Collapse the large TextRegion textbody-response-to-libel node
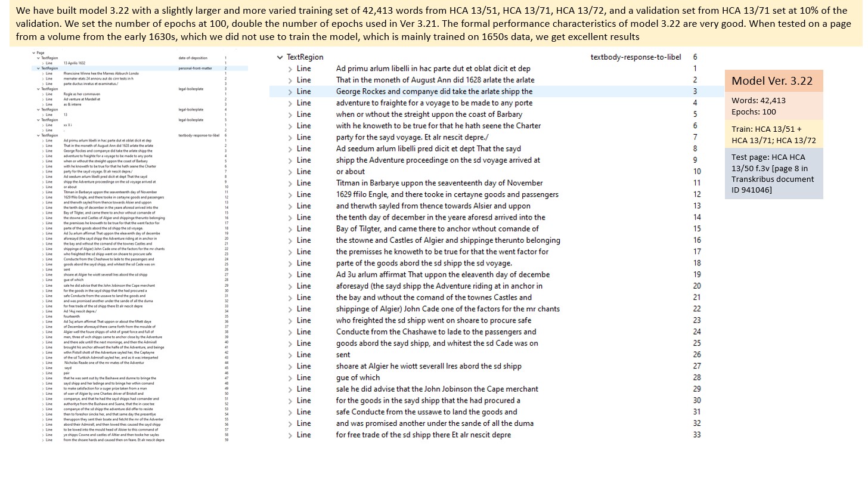868x486 pixels. (280, 57)
